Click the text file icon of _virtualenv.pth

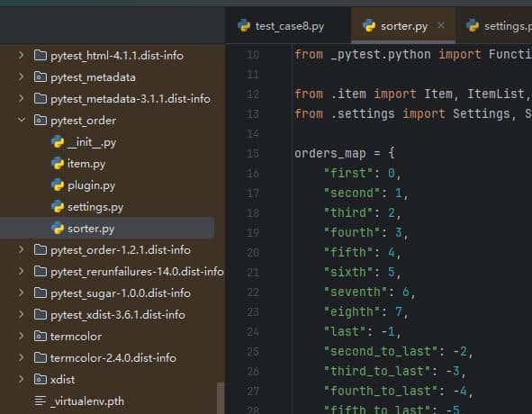coord(41,401)
